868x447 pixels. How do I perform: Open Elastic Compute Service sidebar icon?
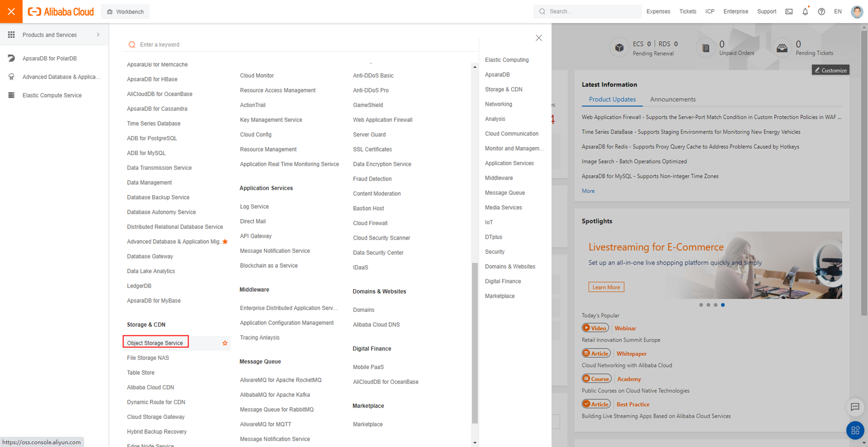[x=11, y=95]
